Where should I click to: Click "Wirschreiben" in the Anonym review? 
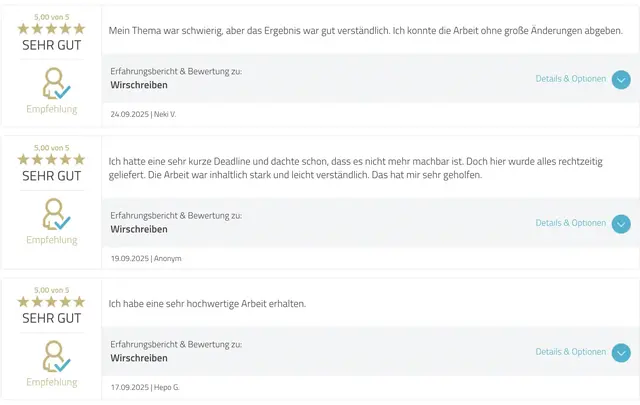point(139,229)
